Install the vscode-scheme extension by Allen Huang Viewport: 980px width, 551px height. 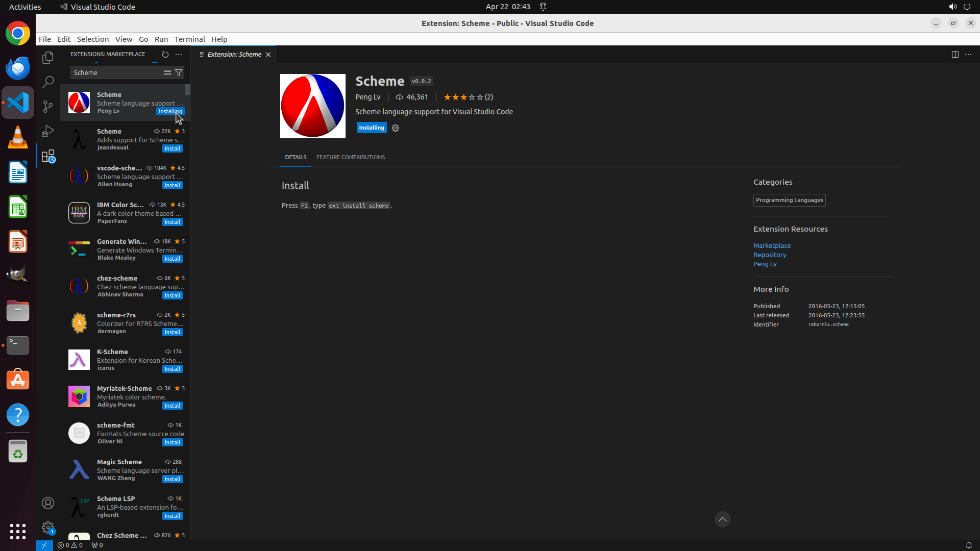coord(172,185)
